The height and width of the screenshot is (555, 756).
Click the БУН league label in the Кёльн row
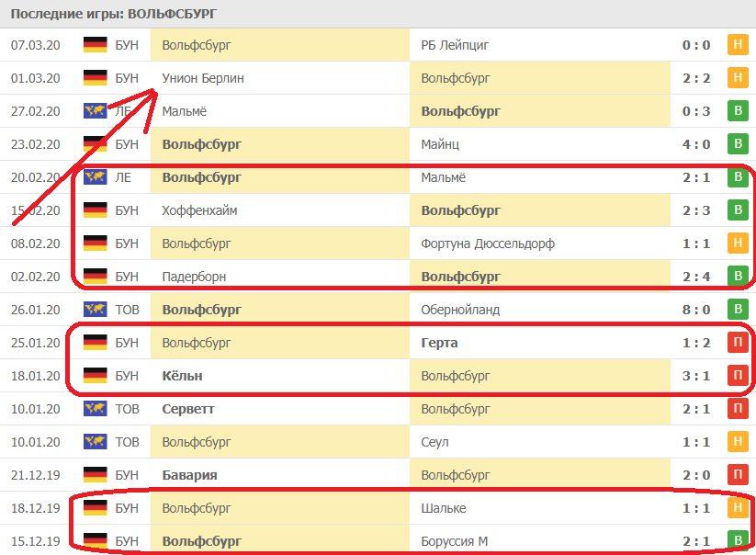click(127, 376)
